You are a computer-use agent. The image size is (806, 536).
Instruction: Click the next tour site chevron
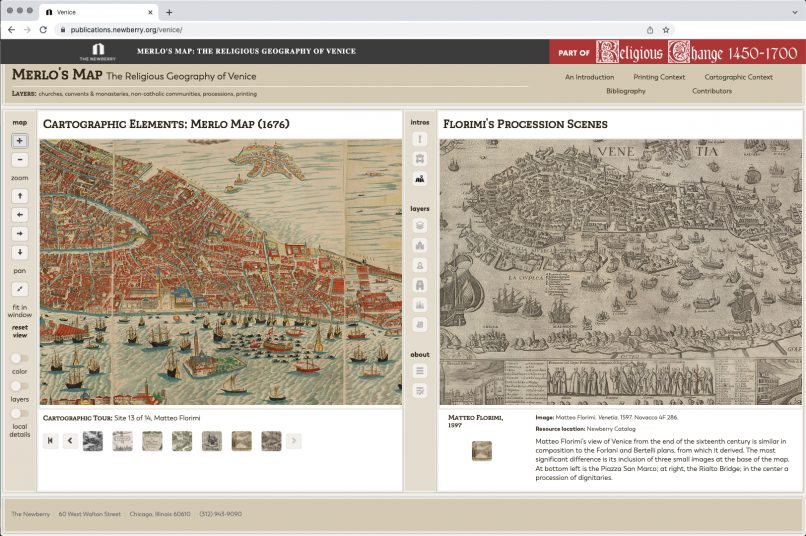point(293,441)
